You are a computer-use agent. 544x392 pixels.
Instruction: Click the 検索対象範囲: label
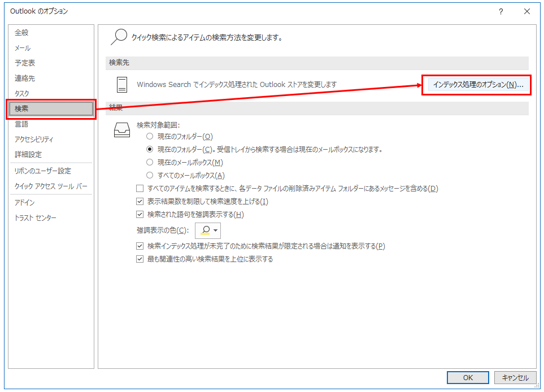pos(158,125)
